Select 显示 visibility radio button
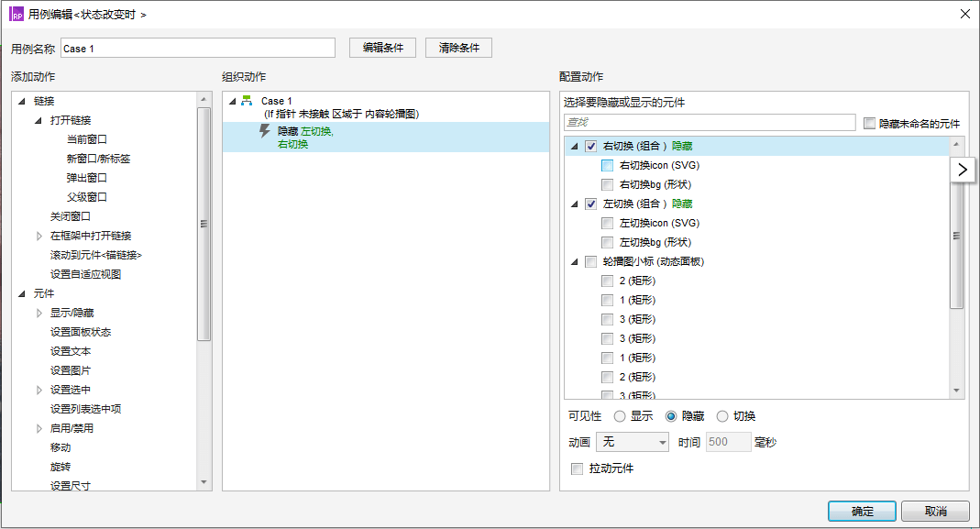Image resolution: width=980 pixels, height=529 pixels. [x=620, y=416]
